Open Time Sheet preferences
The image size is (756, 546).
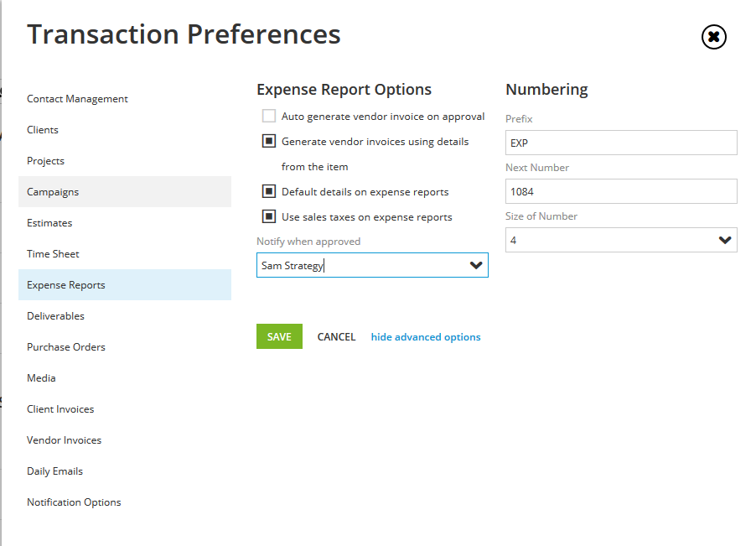(x=125, y=253)
